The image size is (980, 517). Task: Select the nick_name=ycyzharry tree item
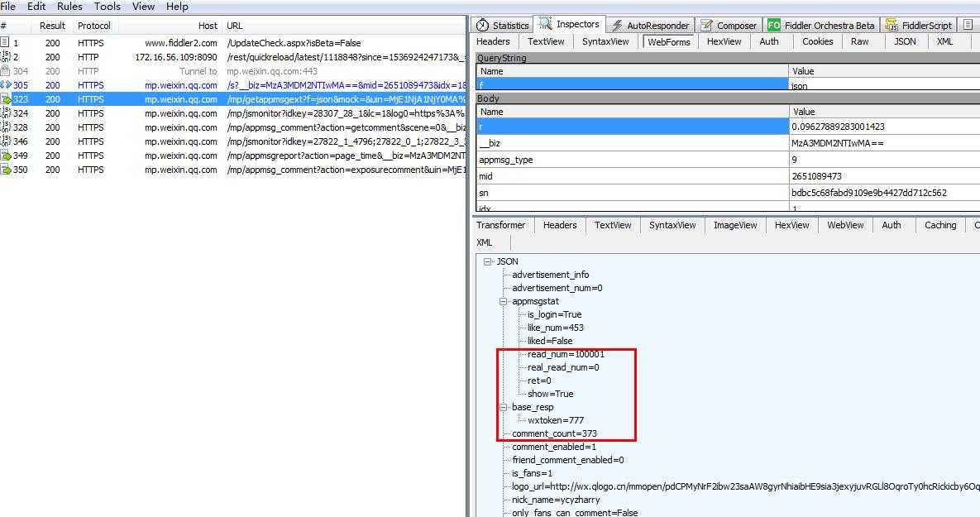556,500
